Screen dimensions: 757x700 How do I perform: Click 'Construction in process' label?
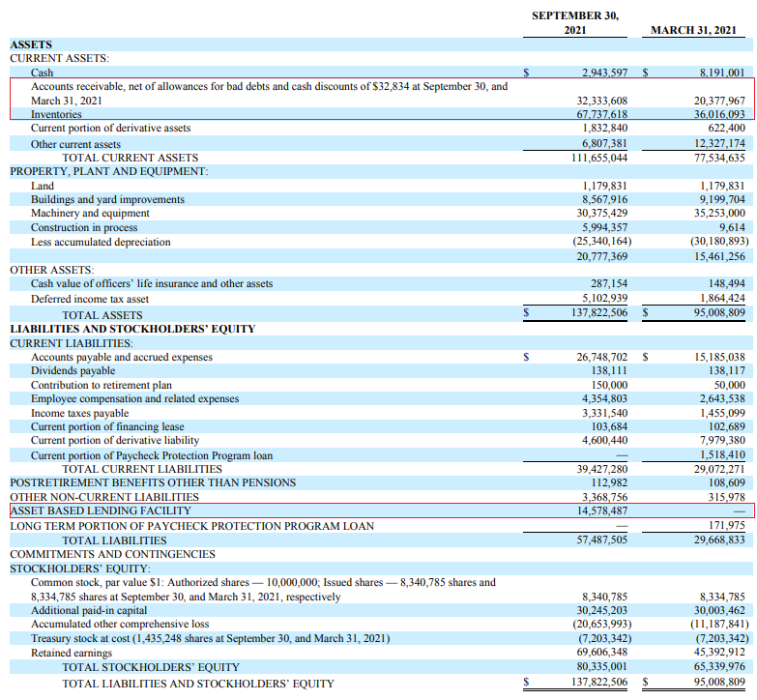point(84,227)
